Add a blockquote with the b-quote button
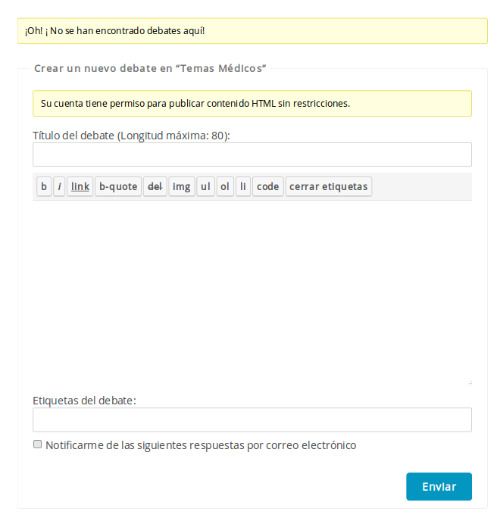 [x=118, y=186]
